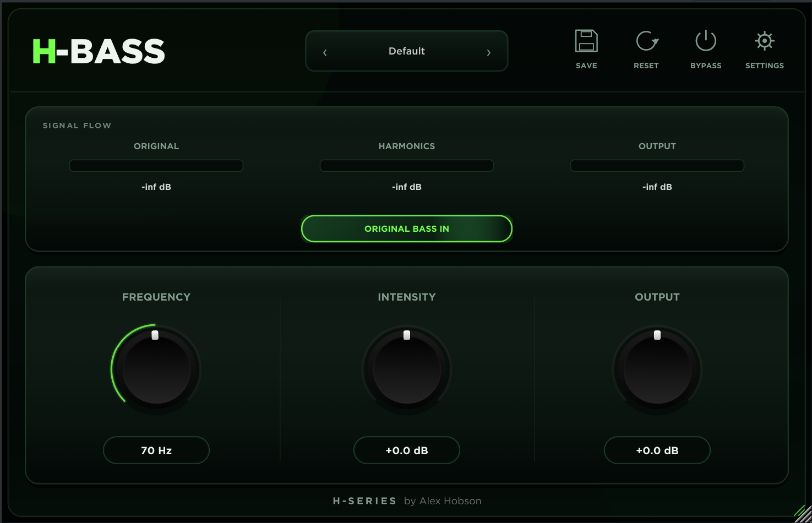Screen dimensions: 812x523
Task: Click the Reset circular arrow icon
Action: tap(647, 41)
